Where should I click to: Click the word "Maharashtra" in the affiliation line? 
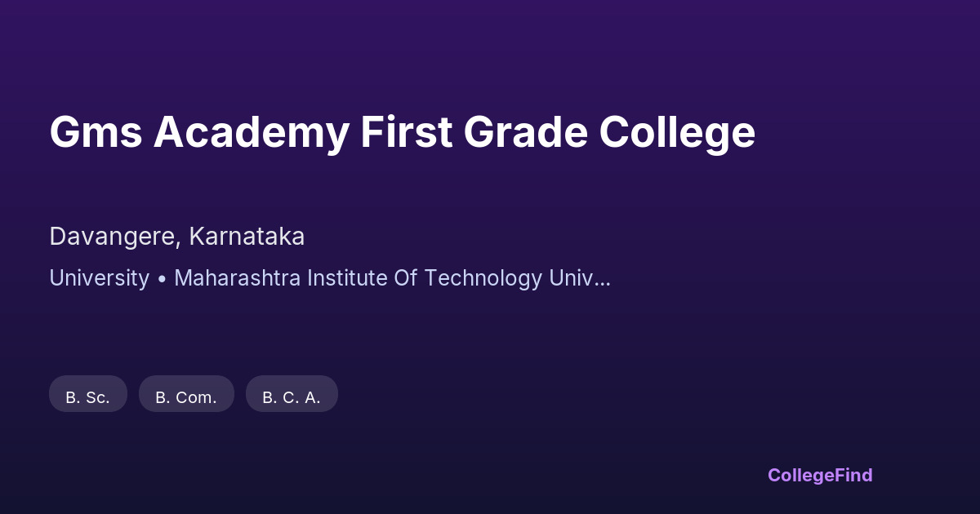pos(238,278)
